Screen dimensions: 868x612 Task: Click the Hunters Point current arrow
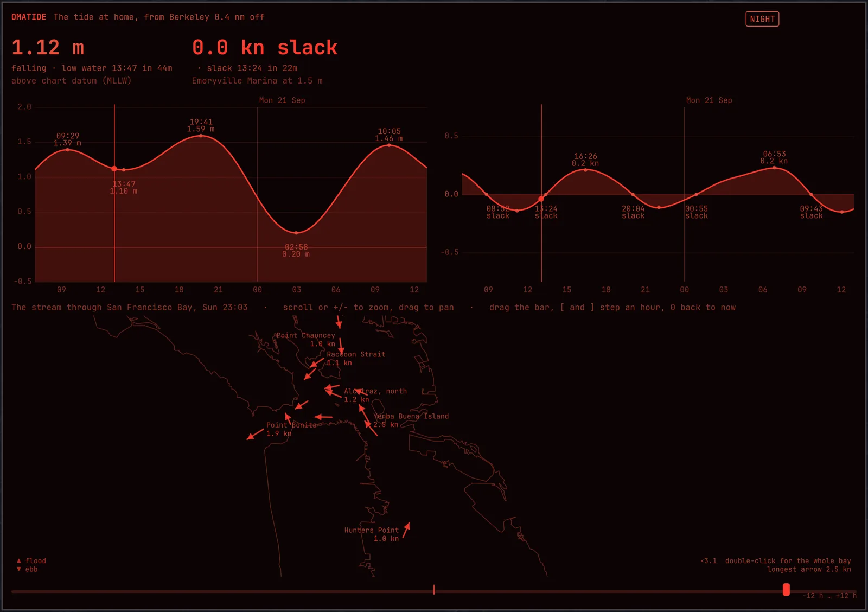point(406,530)
